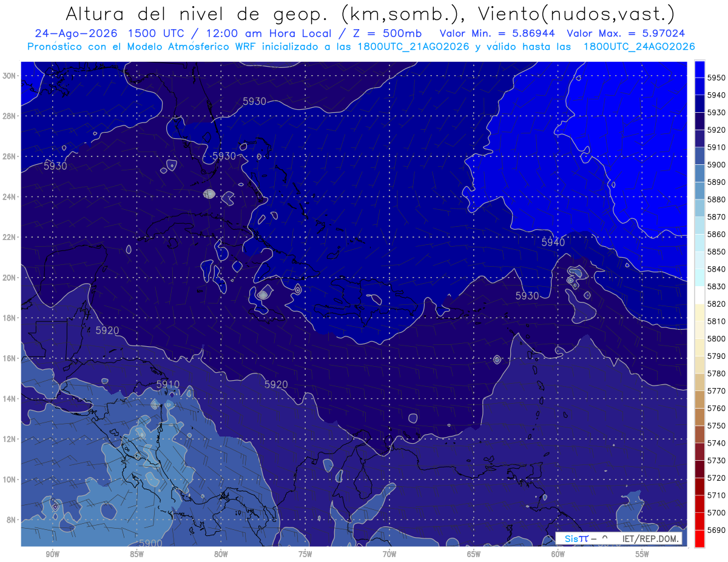Click the 22N latitude label

tap(9, 237)
